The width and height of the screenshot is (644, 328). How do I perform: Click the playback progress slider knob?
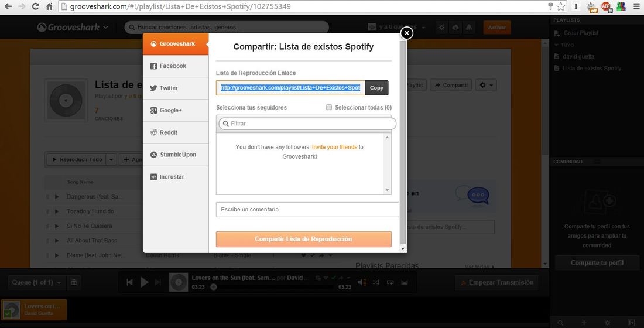point(213,287)
